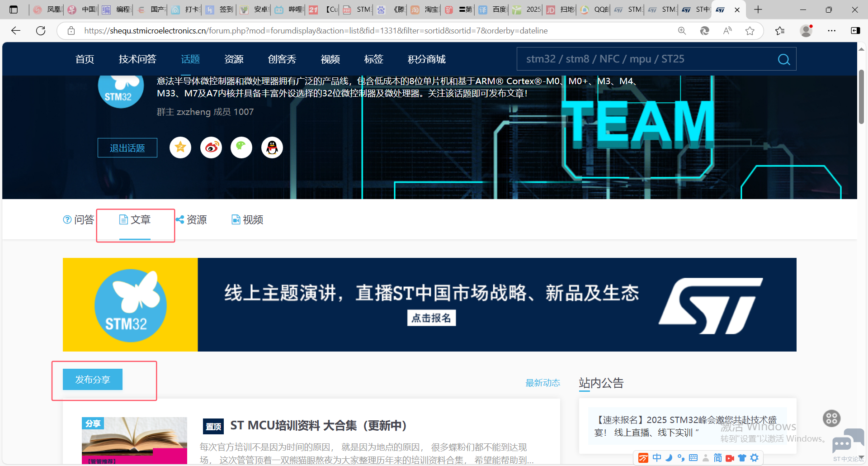The image size is (868, 466).
Task: Toggle the 中 Chinese input mode icon
Action: (656, 458)
